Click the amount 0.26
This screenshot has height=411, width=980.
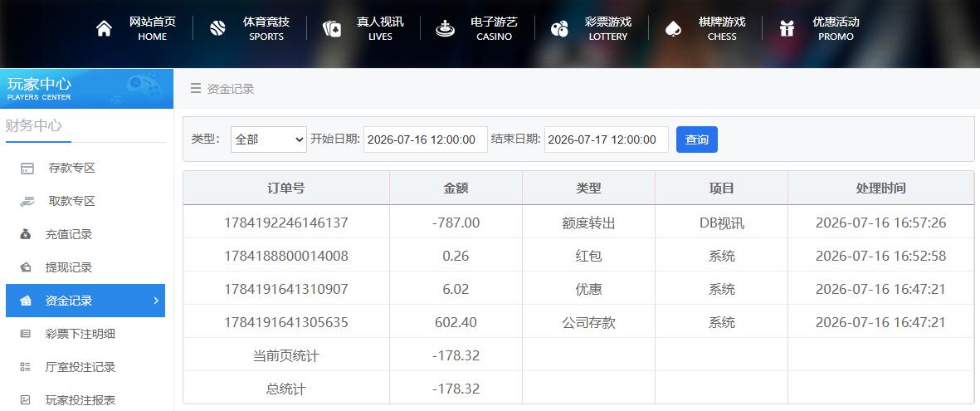click(x=456, y=256)
